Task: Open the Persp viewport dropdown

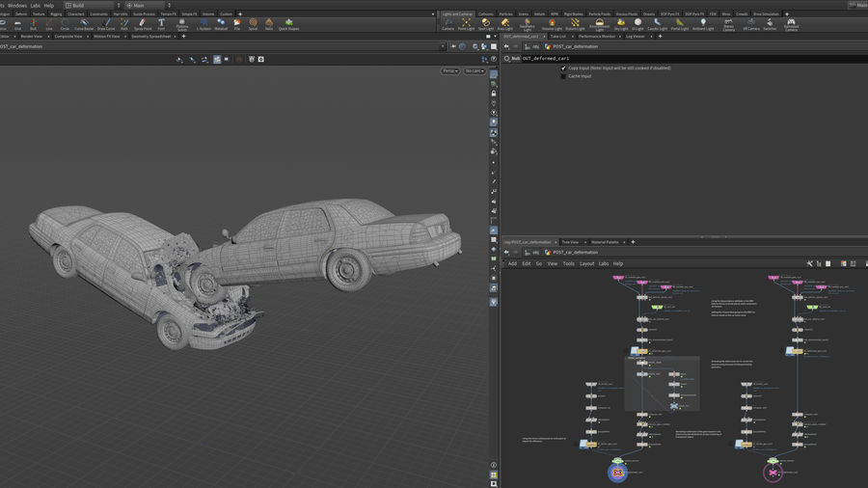Action: click(x=449, y=71)
